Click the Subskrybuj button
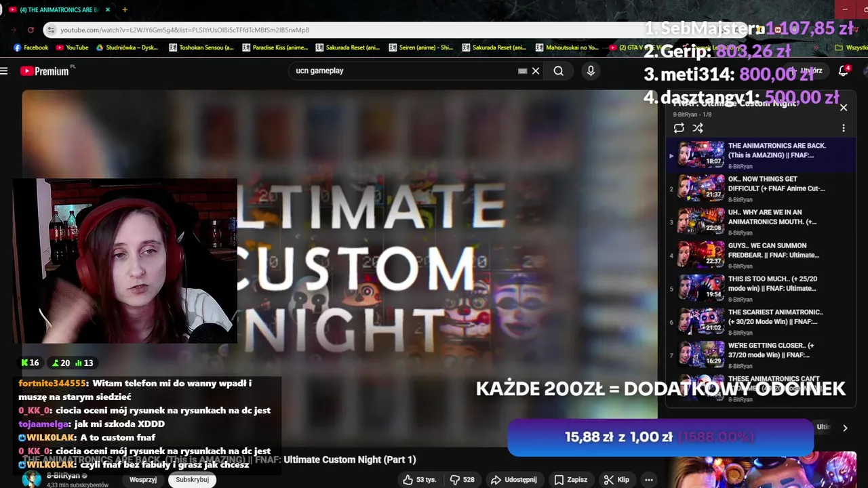Screen dimensions: 868x488 (x=192, y=479)
